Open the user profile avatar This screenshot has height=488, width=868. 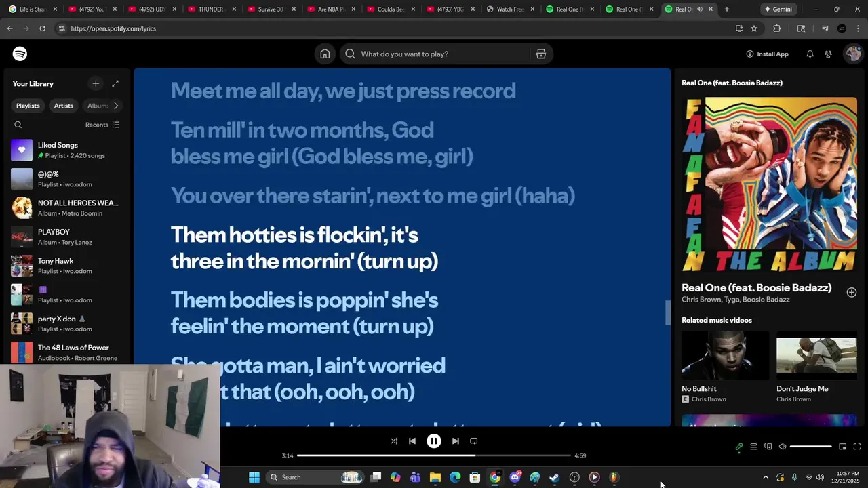[852, 54]
